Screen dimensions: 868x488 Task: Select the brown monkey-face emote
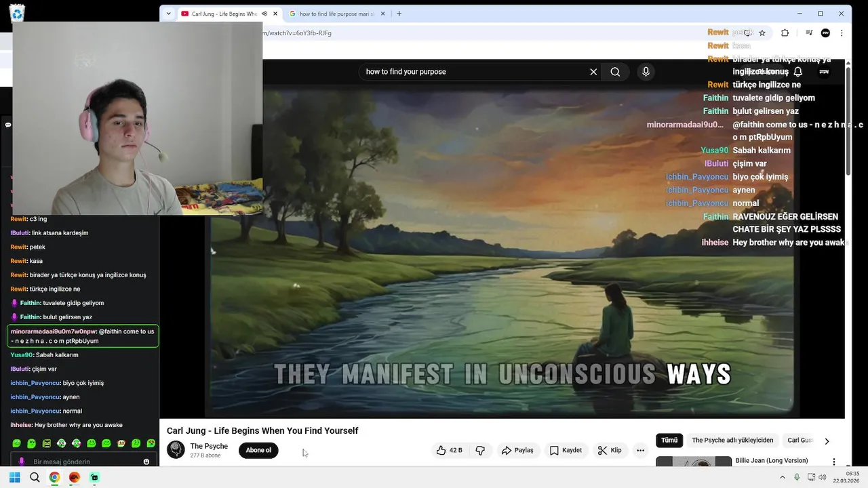[x=121, y=443]
